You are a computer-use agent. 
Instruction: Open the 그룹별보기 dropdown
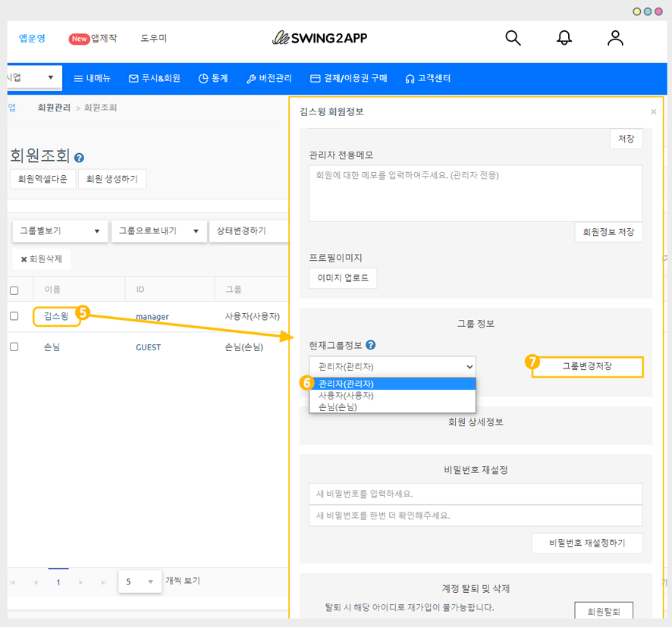(x=60, y=230)
